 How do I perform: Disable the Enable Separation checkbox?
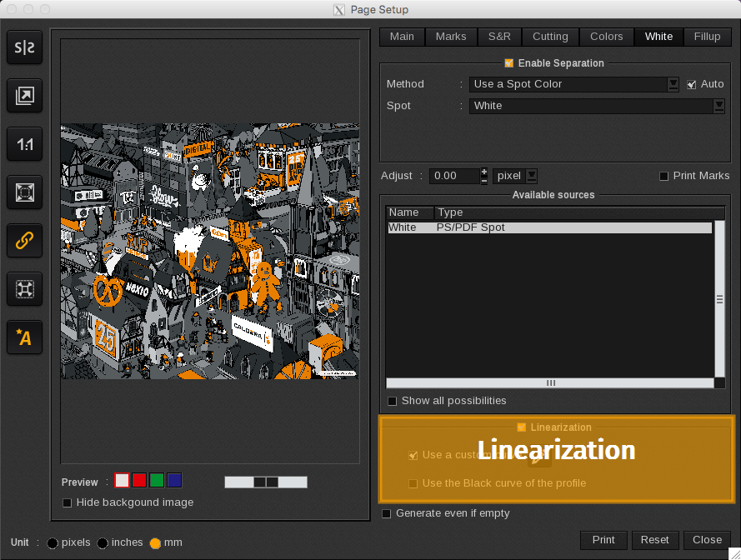click(x=509, y=63)
